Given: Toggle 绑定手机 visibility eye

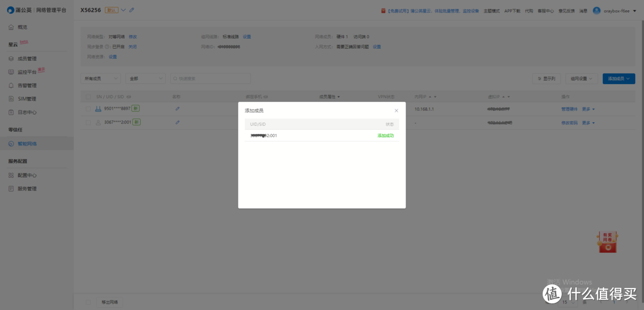Looking at the screenshot, I should (266, 97).
